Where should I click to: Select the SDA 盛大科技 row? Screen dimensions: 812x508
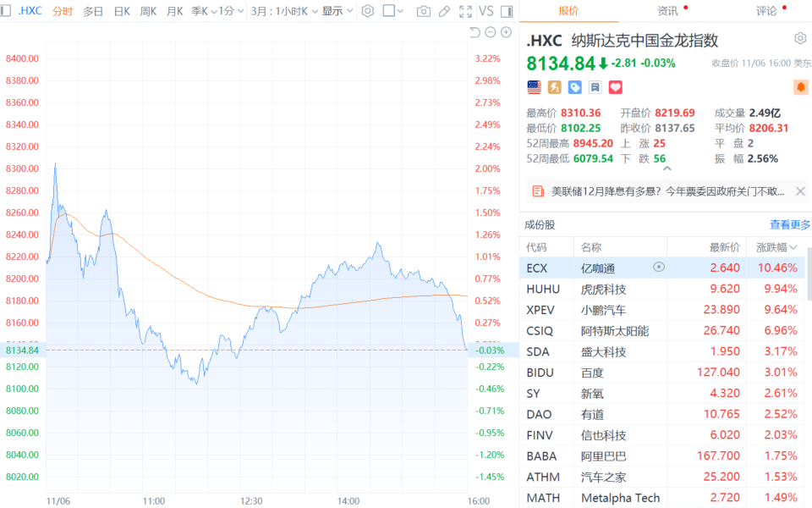coord(663,351)
